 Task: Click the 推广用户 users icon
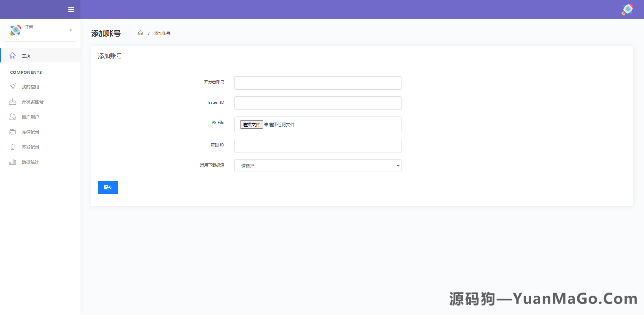click(12, 117)
